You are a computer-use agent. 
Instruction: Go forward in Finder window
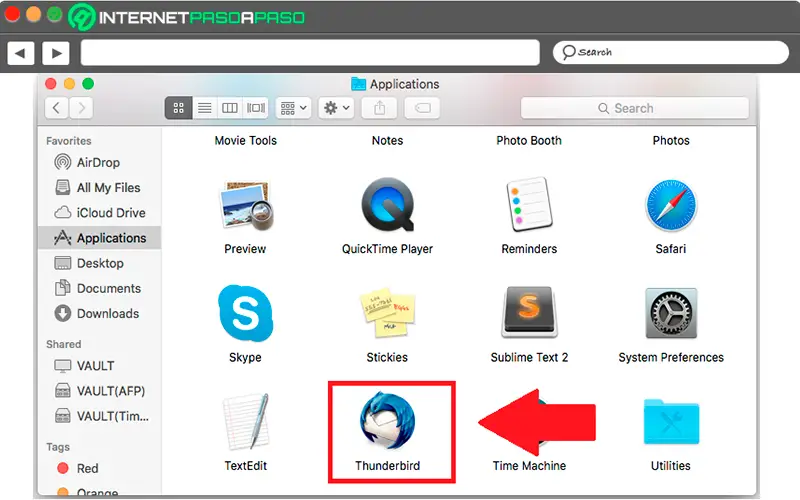[x=81, y=108]
